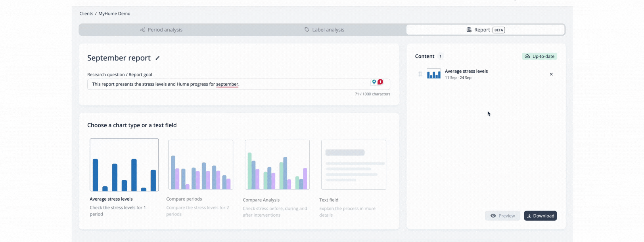Click the Up-to-date cloud status badge

tap(539, 56)
